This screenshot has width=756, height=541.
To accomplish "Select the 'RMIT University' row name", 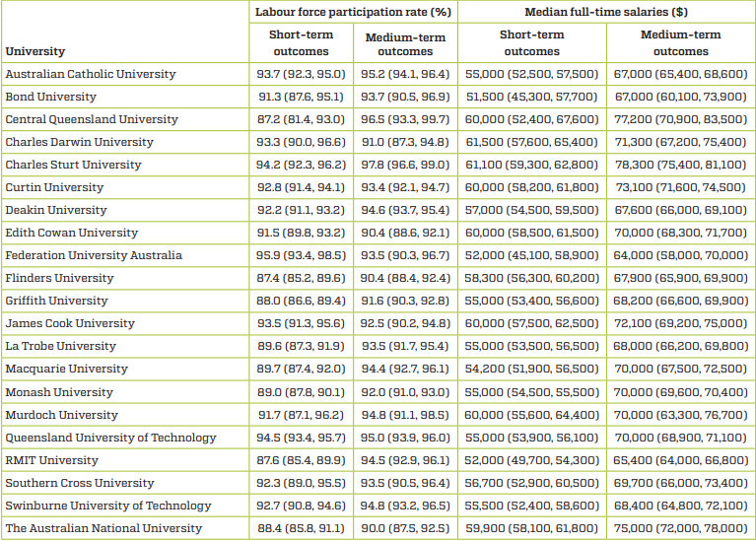I will pos(51,460).
